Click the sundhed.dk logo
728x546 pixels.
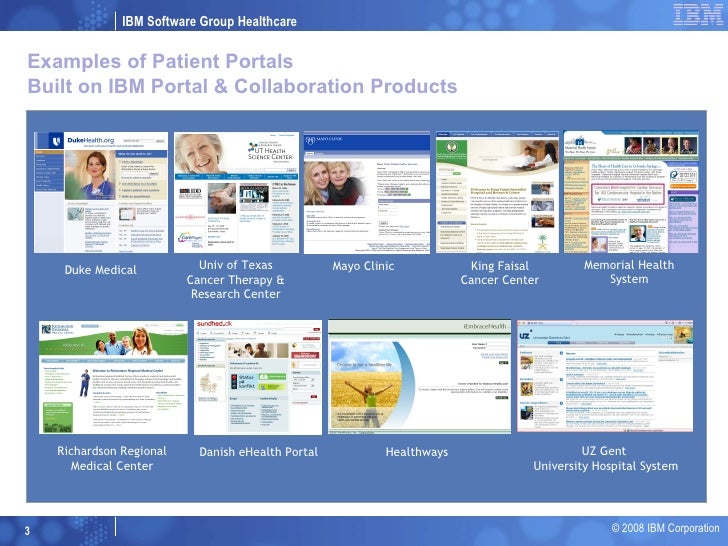point(214,324)
